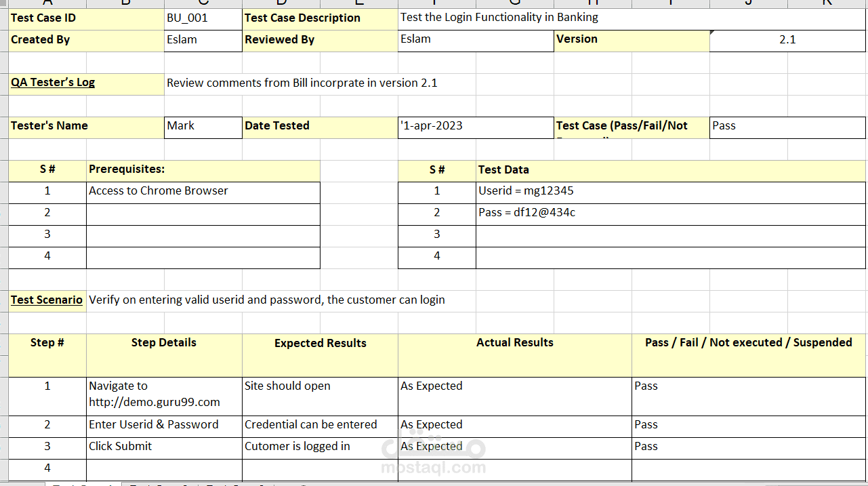Image resolution: width=868 pixels, height=486 pixels.
Task: Click the empty Test Data cell in row 3
Action: tap(671, 236)
